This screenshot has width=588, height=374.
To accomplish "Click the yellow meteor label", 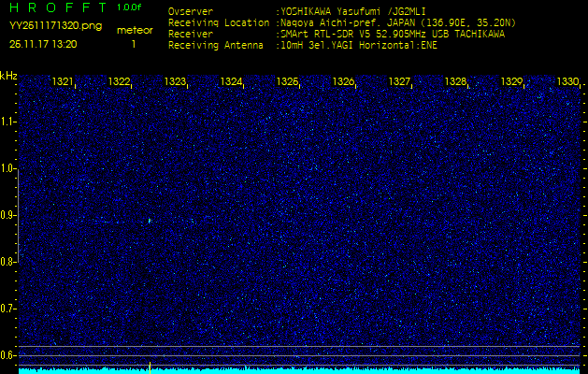I will pos(134,30).
